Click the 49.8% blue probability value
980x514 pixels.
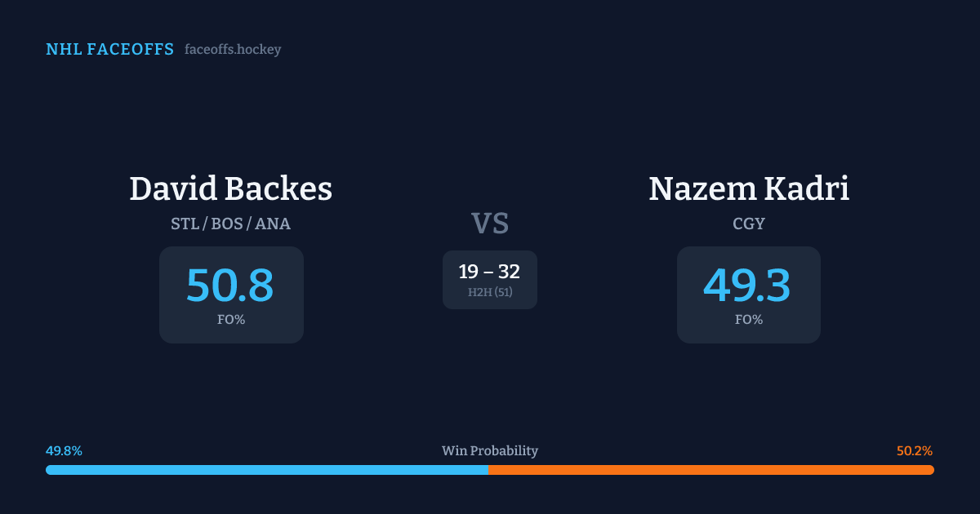(x=64, y=450)
